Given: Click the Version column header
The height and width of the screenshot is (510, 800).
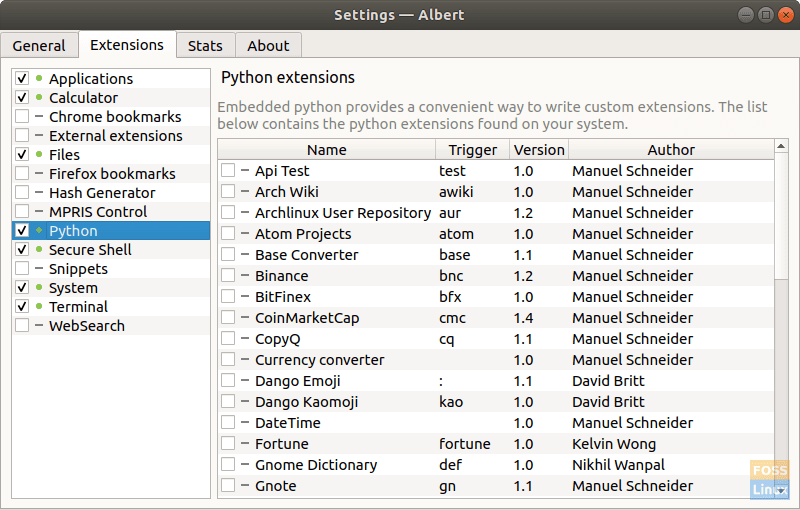Looking at the screenshot, I should click(539, 150).
